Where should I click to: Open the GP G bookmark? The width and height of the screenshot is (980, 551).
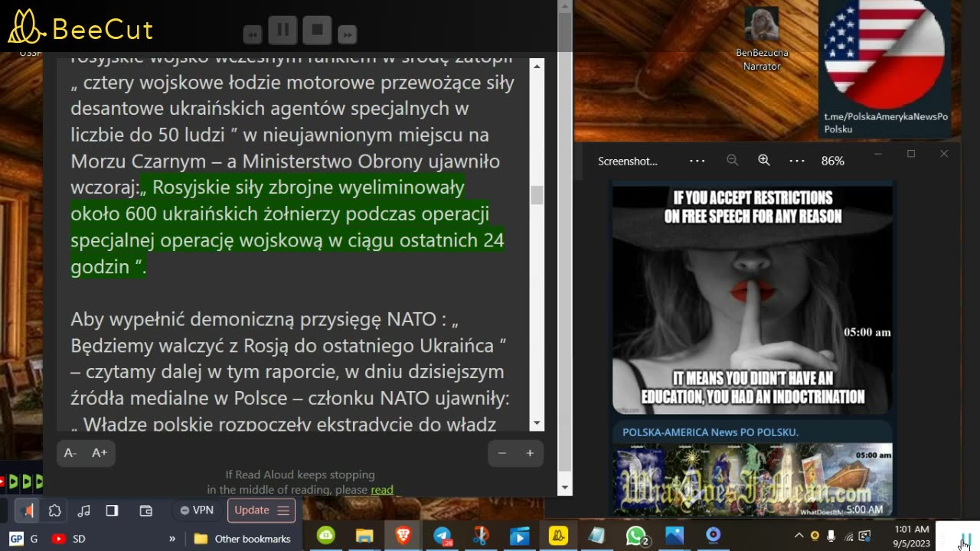click(24, 539)
